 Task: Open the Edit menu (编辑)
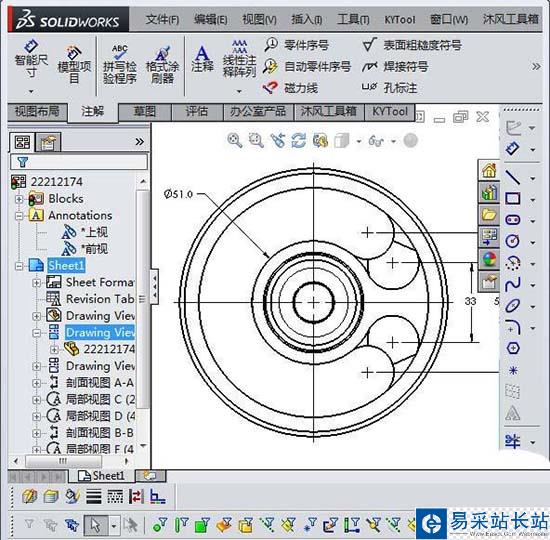coord(210,19)
